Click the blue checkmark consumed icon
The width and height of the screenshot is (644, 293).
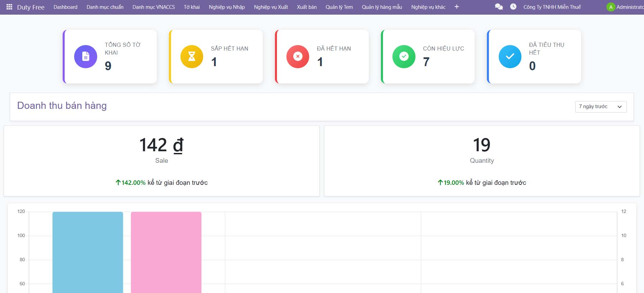pos(510,57)
